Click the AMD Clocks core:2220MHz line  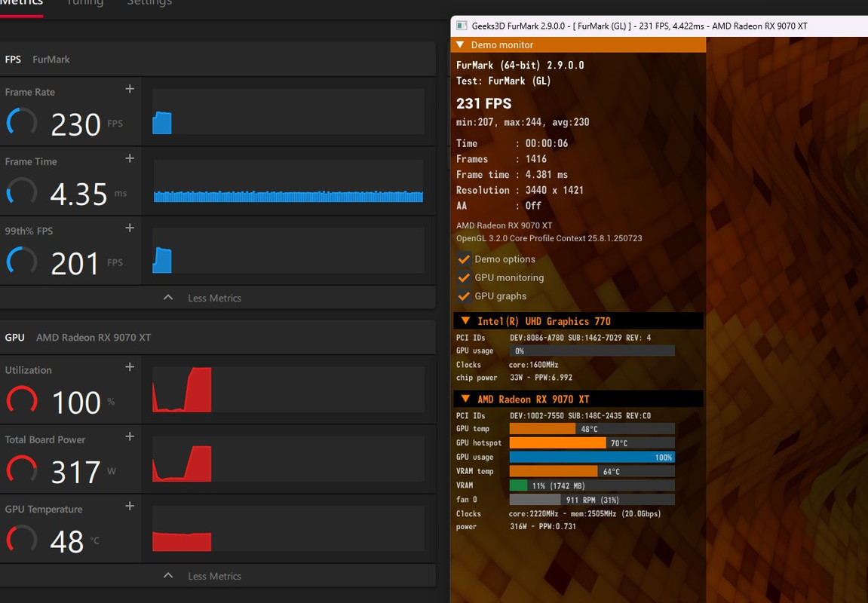click(x=559, y=513)
